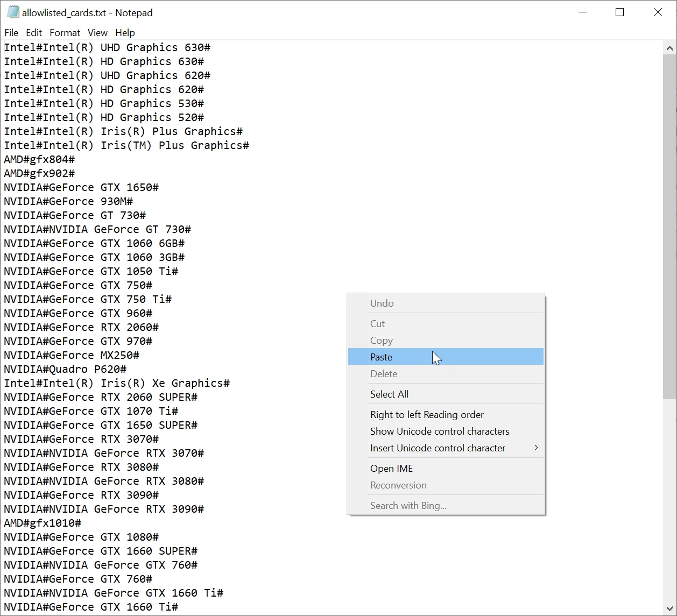Choose Paste in the context menu
This screenshot has height=616, width=677.
(446, 357)
